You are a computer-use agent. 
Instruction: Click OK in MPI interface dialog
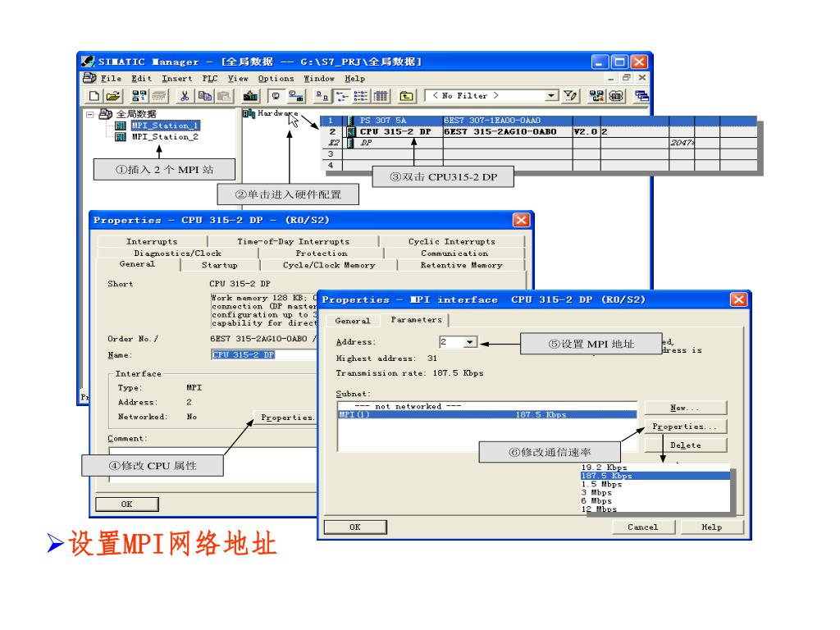(x=355, y=527)
